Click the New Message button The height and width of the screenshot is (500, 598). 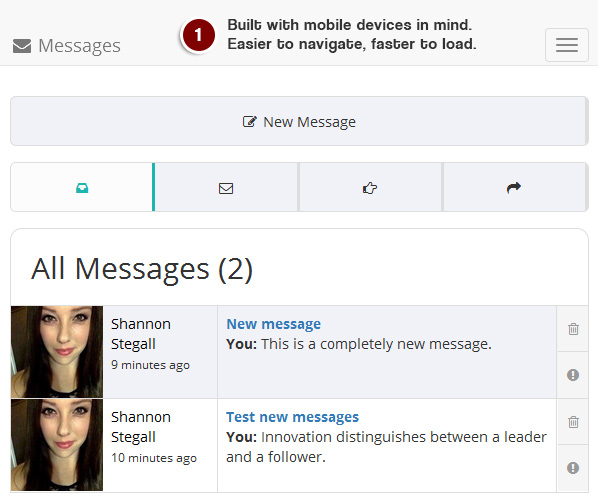coord(299,121)
